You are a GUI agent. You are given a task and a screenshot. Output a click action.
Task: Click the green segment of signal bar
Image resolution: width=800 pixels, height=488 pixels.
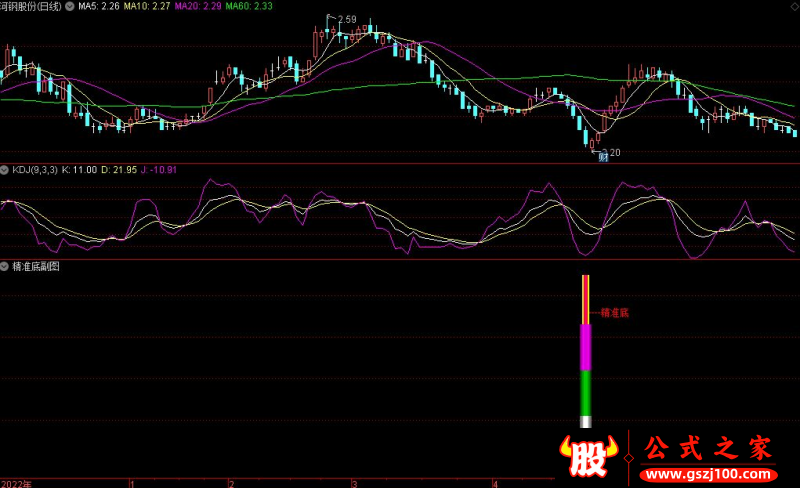pyautogui.click(x=586, y=393)
